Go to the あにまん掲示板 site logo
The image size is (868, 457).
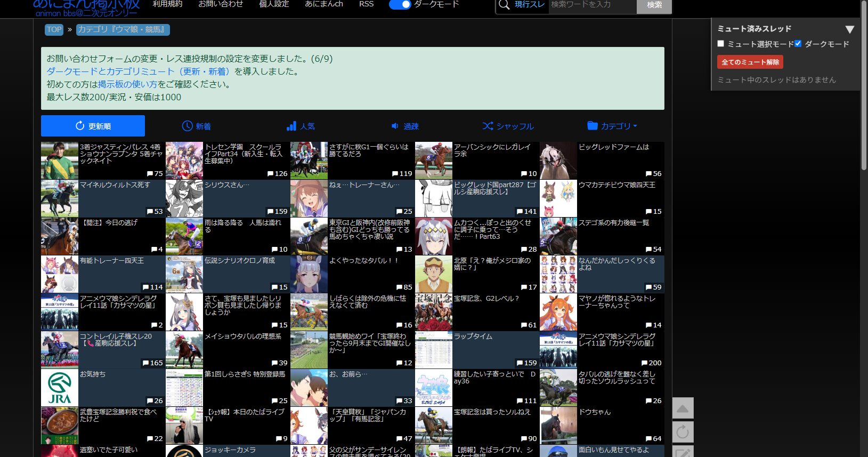[x=86, y=7]
